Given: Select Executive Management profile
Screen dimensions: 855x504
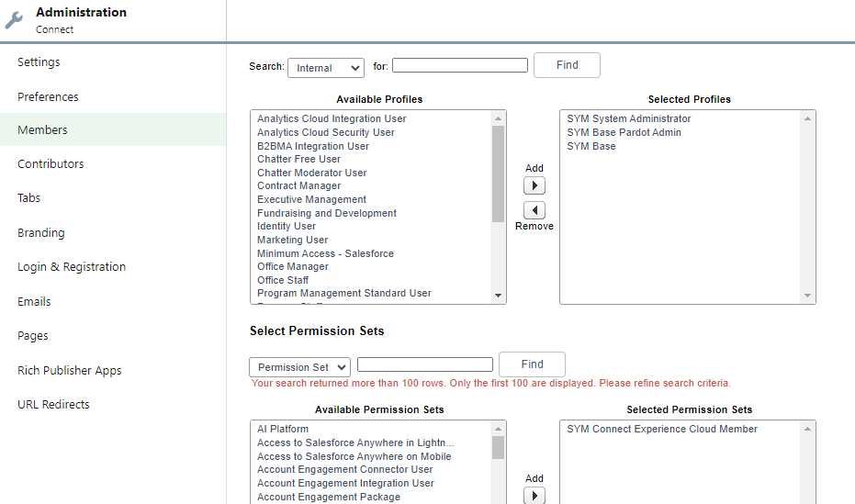Looking at the screenshot, I should [x=311, y=199].
